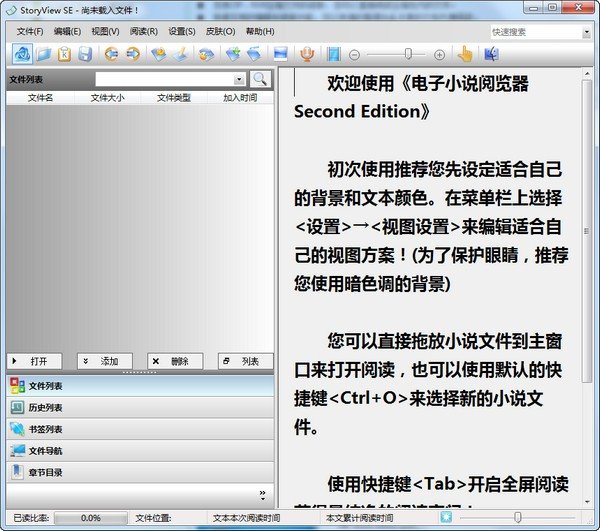Click the reading pane scrollbar up arrow

587,73
